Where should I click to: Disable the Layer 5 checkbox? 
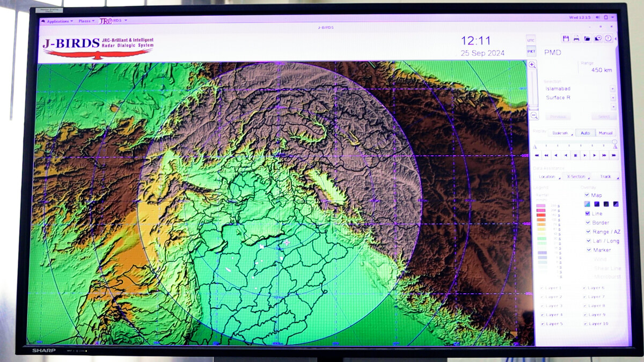point(541,324)
